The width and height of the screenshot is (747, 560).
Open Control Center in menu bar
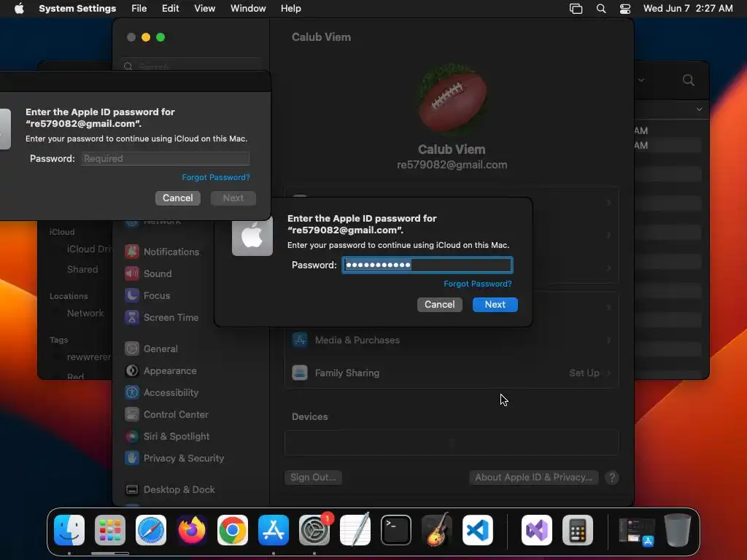[625, 9]
